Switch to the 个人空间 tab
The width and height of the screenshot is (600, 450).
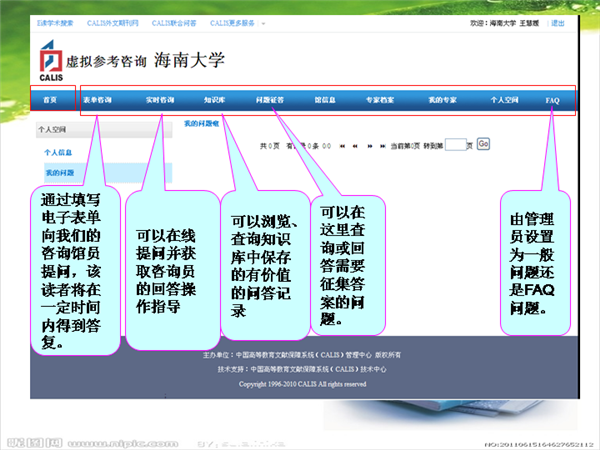(x=505, y=100)
